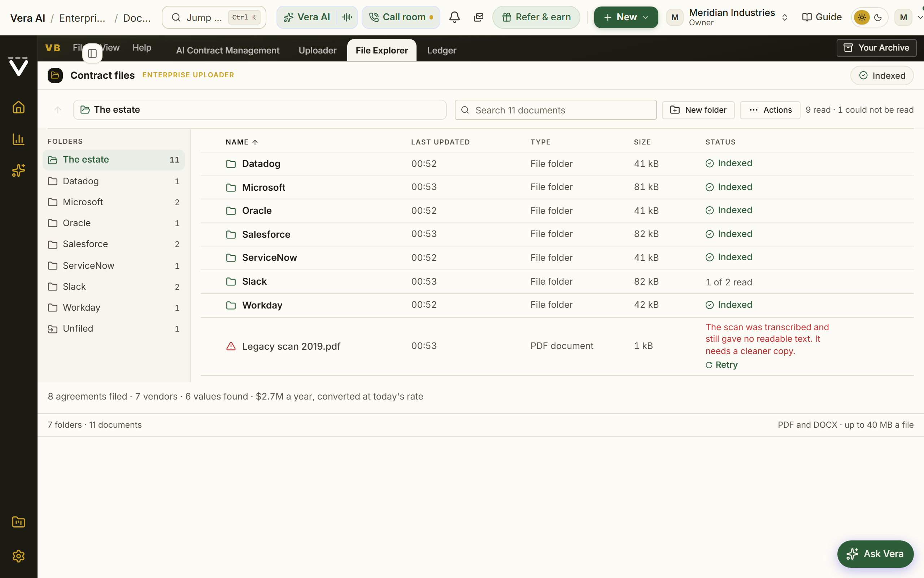Screen dimensions: 924x578
Task: Select Microsoft in the folders tree
Action: pyautogui.click(x=113, y=202)
